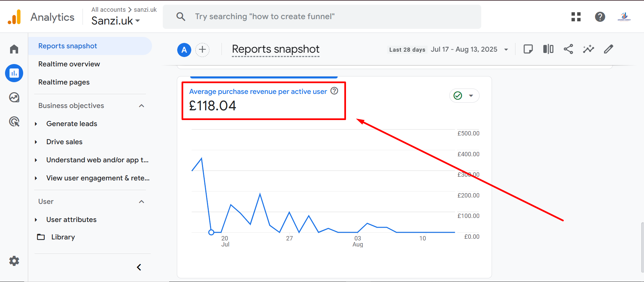Open the Library link

click(63, 237)
